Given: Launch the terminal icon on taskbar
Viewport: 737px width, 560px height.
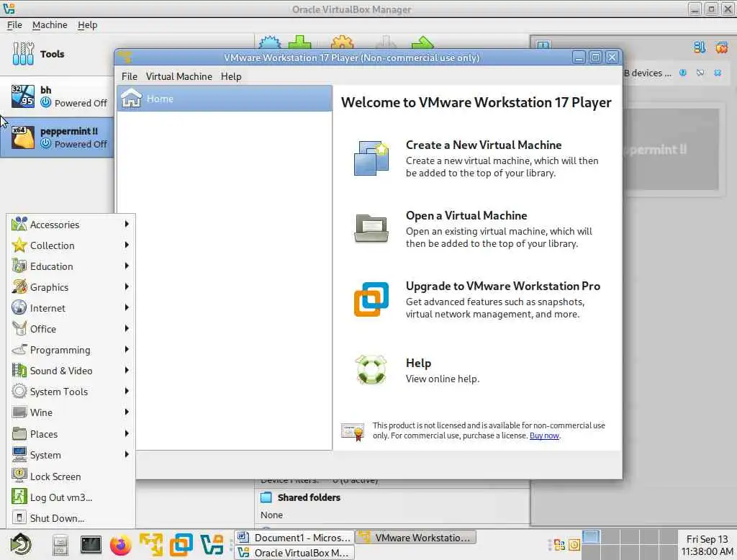Looking at the screenshot, I should coord(90,545).
